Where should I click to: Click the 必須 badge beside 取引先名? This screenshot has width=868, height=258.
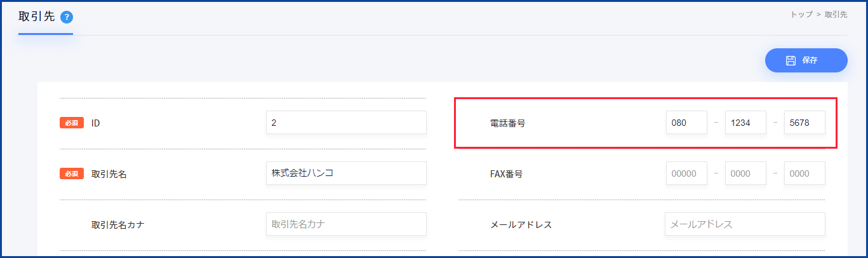coord(72,173)
